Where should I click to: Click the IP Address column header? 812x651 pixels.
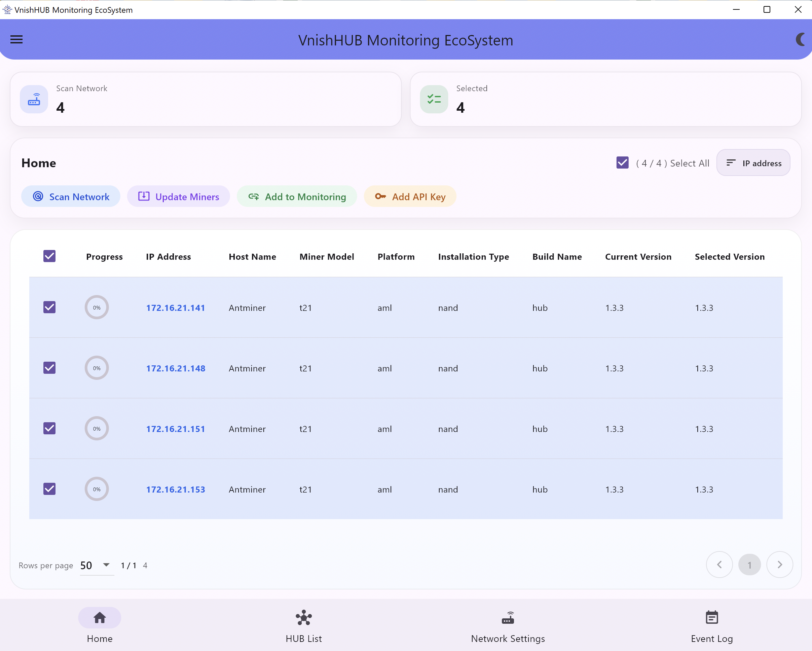(168, 257)
